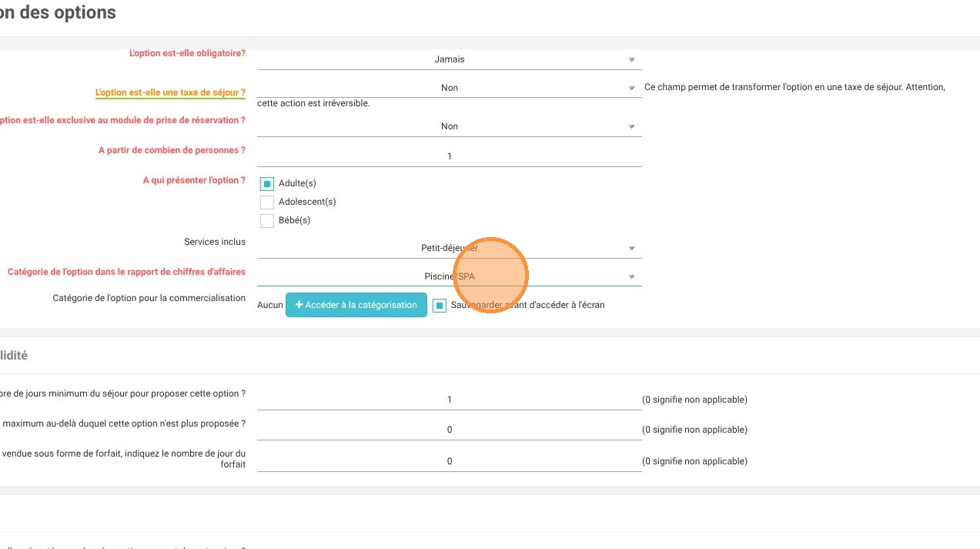This screenshot has width=980, height=549.
Task: Open the exclusive réservation module dropdown
Action: pyautogui.click(x=449, y=126)
